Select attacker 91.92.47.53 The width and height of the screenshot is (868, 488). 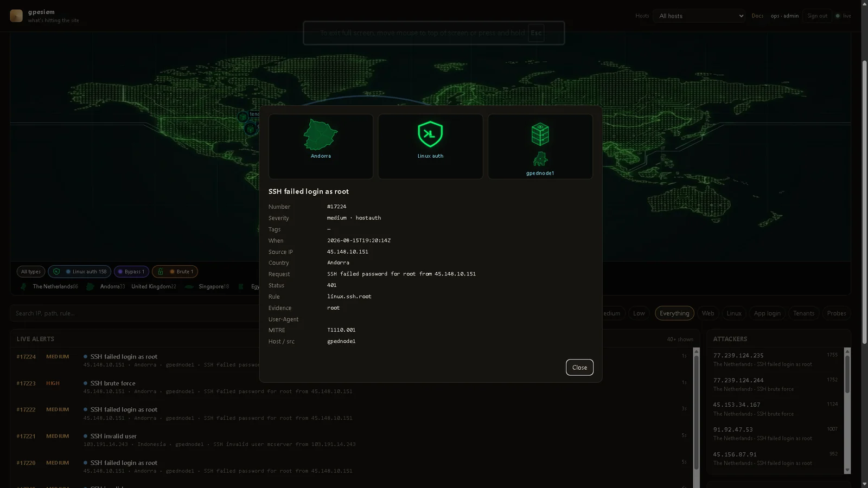point(775,434)
